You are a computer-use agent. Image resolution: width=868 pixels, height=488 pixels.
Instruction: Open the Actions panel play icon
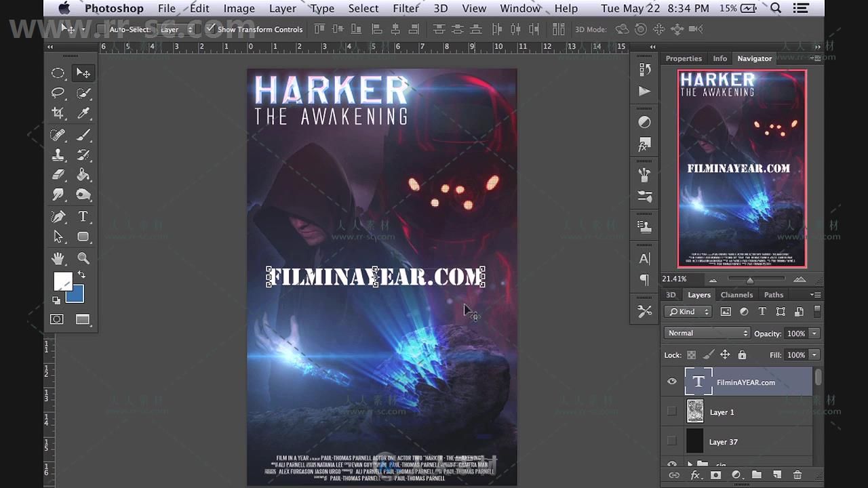click(x=644, y=91)
